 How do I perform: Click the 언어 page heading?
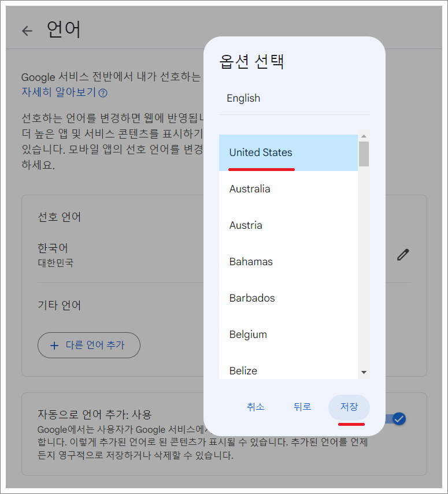[x=64, y=29]
